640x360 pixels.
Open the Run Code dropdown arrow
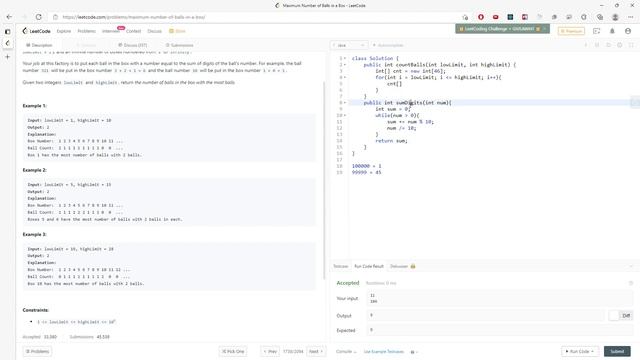click(x=592, y=351)
